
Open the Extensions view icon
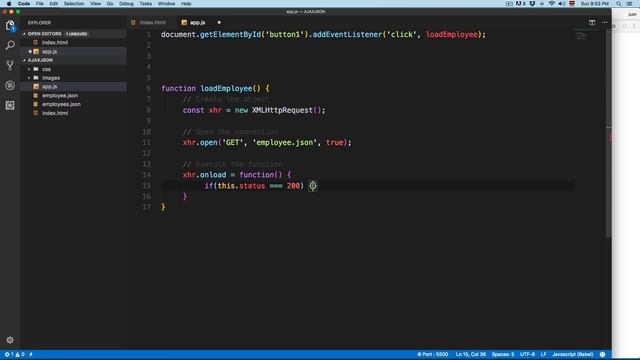10,105
